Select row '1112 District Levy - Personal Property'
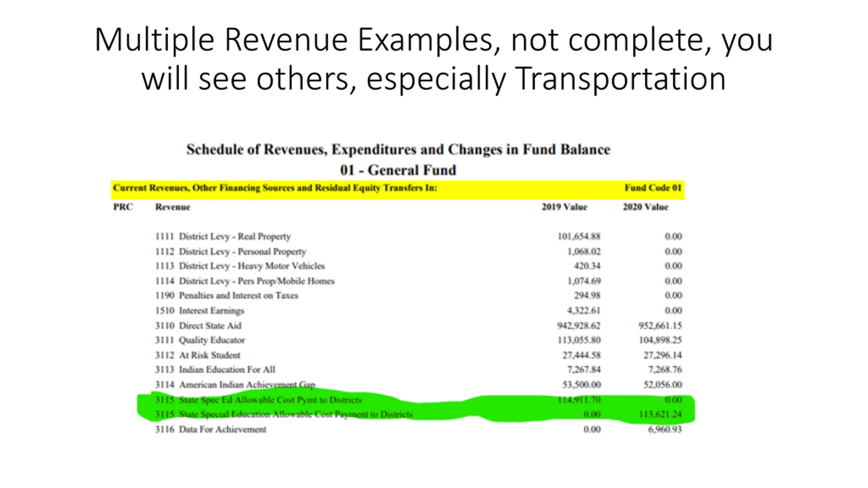Viewport: 868px width, 488px height. coord(418,251)
